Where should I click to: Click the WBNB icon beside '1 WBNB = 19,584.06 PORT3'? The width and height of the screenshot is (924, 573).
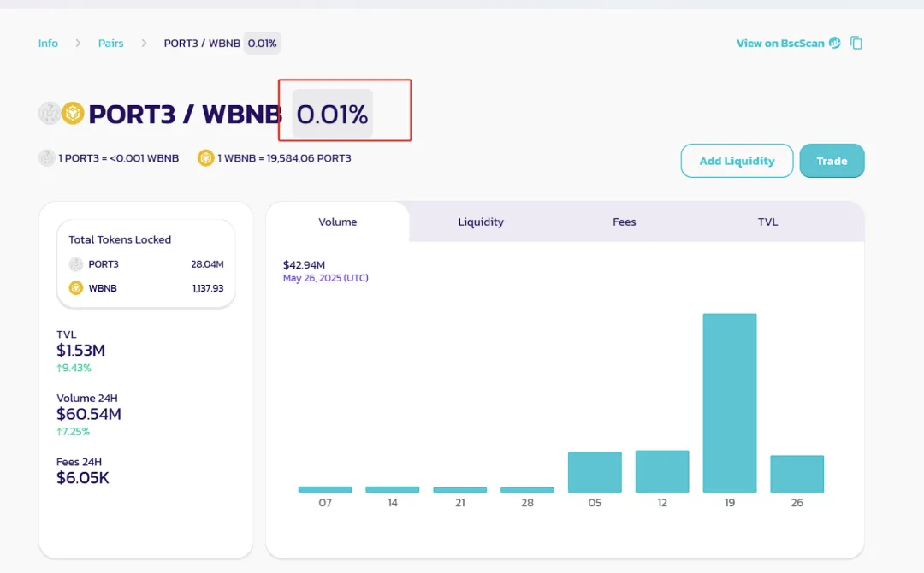205,158
